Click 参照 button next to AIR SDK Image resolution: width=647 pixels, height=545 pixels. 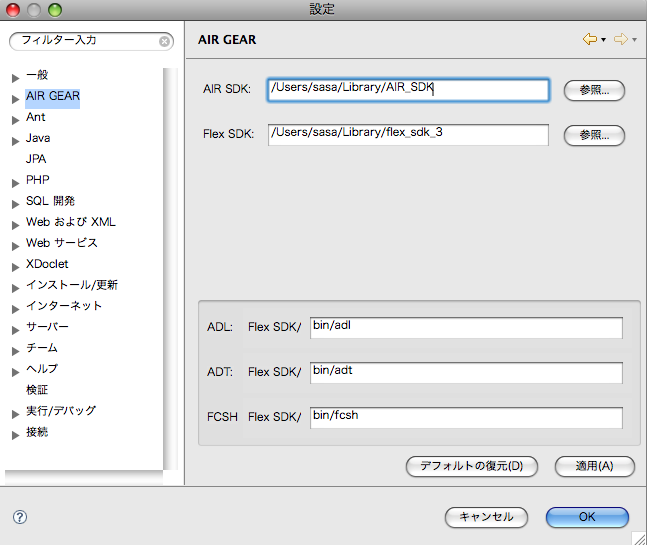594,90
